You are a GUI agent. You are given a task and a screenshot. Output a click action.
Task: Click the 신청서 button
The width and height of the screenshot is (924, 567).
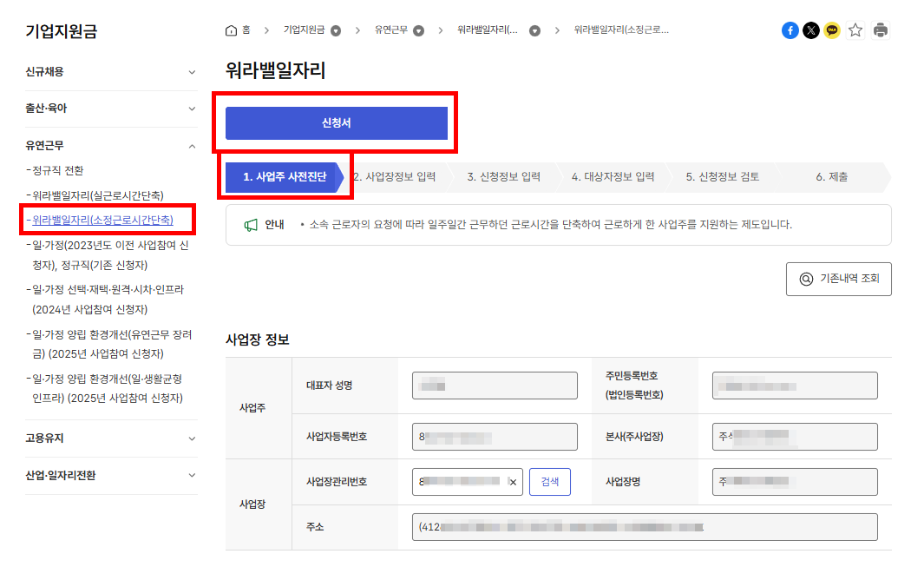337,122
